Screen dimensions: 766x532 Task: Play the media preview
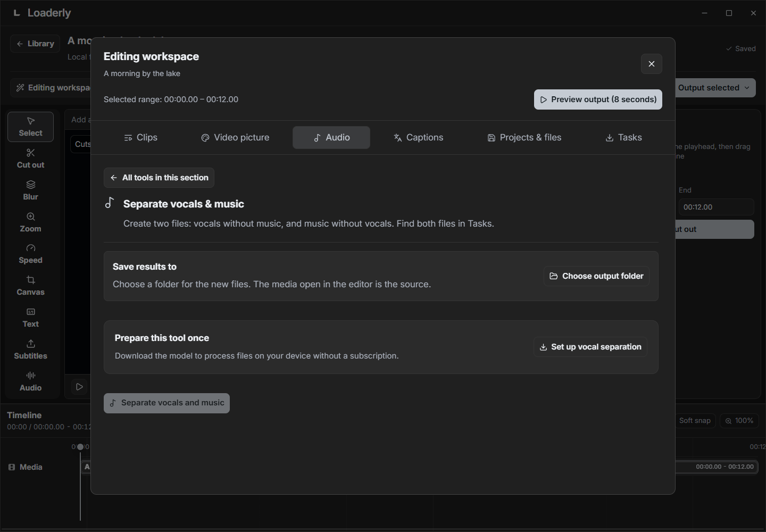[79, 387]
